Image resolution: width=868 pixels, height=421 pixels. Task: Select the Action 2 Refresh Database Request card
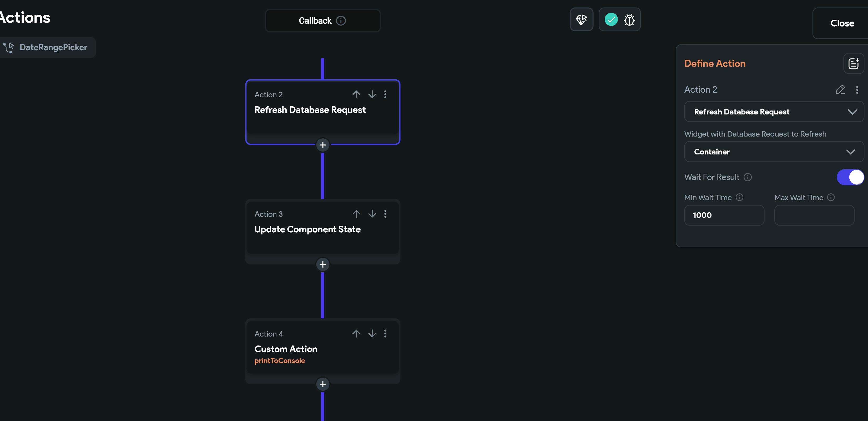click(x=322, y=112)
